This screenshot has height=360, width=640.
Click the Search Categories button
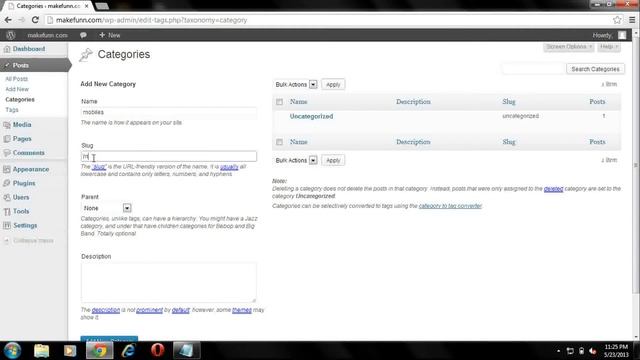point(595,69)
